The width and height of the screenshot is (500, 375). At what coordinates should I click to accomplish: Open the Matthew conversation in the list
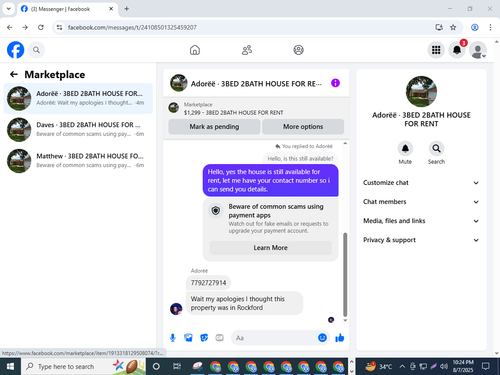(78, 161)
